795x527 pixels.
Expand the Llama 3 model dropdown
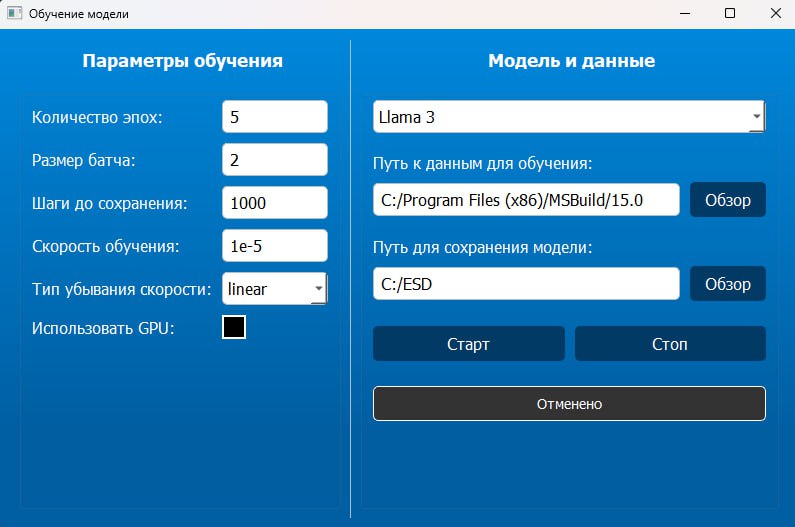point(755,117)
